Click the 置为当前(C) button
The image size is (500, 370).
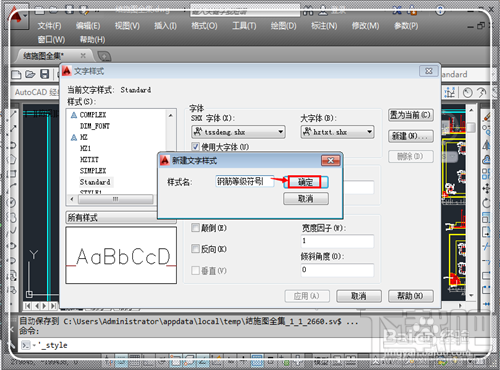click(411, 115)
